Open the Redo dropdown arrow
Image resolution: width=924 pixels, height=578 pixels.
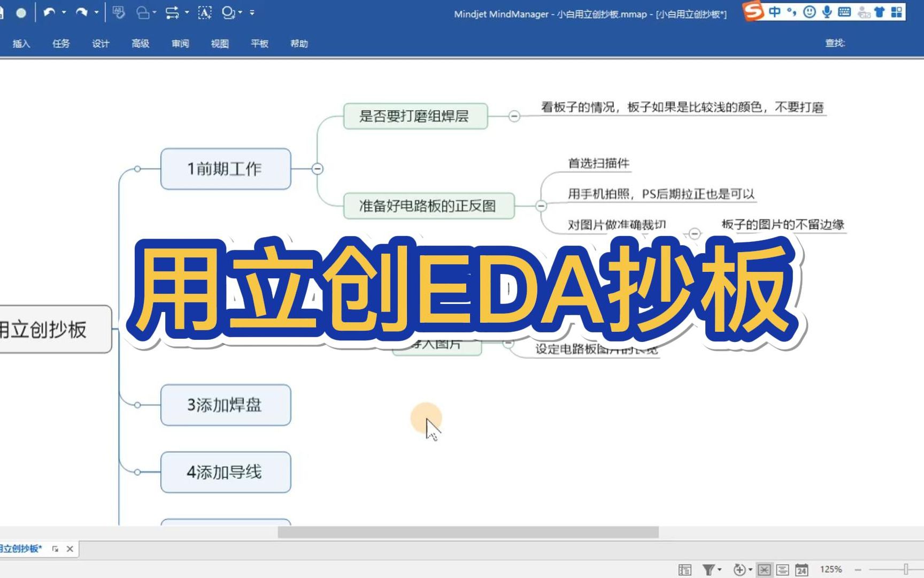coord(96,12)
